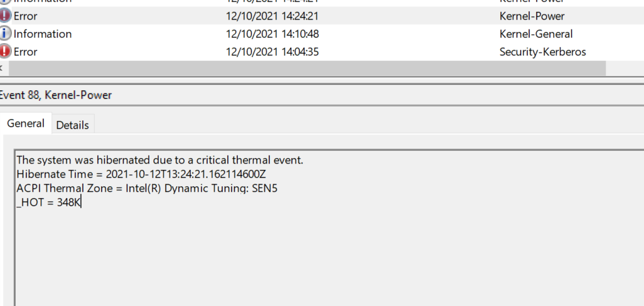The height and width of the screenshot is (306, 644).
Task: Click the Error level text beside 14:24:21
Action: [x=26, y=16]
